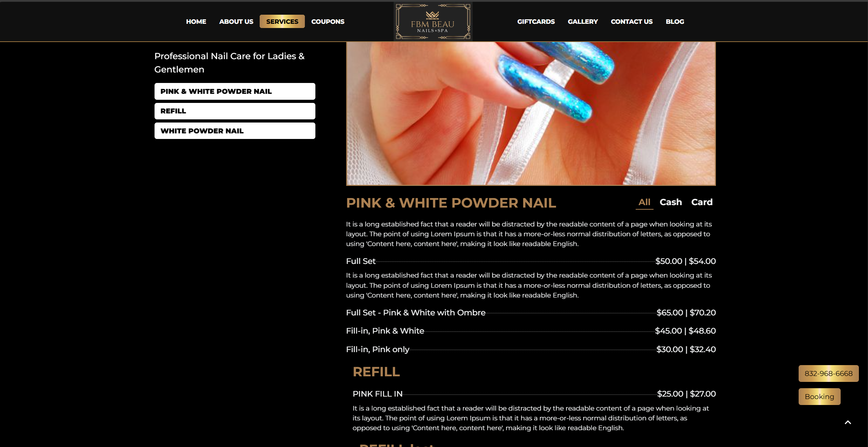Click the Full Set price row
Viewport: 868px width, 447px height.
point(531,261)
